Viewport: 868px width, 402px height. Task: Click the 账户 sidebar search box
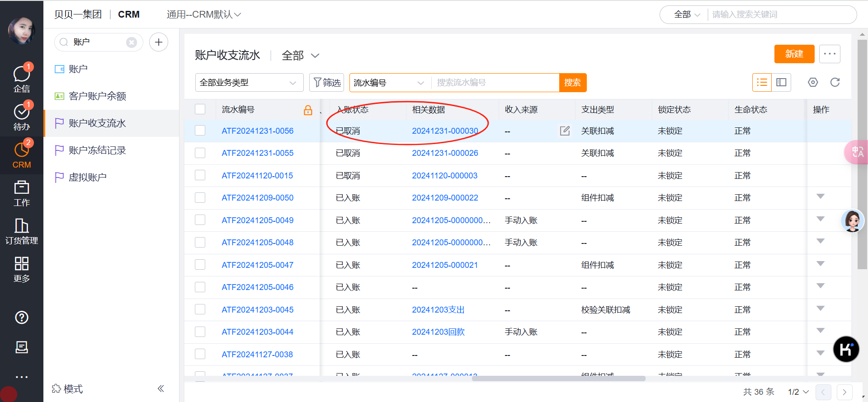[99, 42]
